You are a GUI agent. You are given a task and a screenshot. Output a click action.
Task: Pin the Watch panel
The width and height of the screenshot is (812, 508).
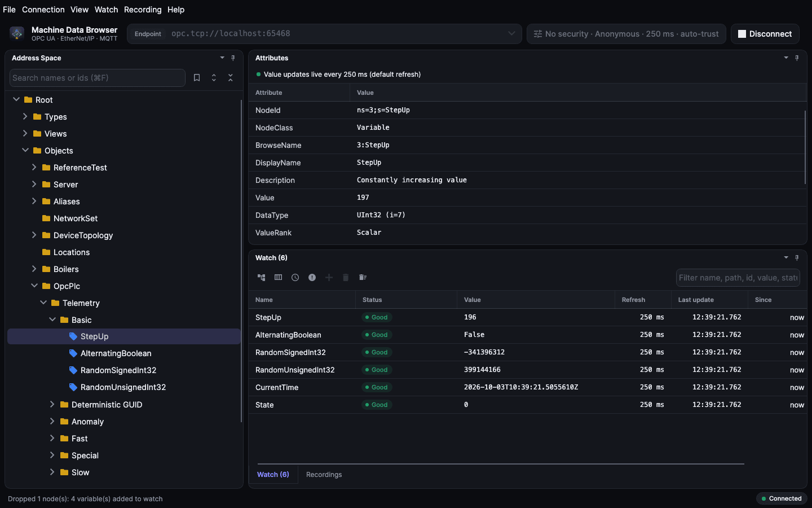pos(797,257)
